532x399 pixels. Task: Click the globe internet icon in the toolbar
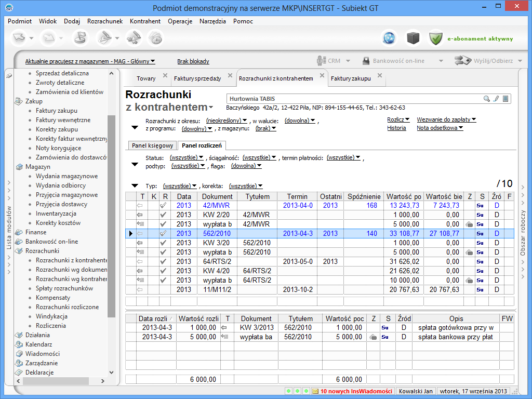389,38
